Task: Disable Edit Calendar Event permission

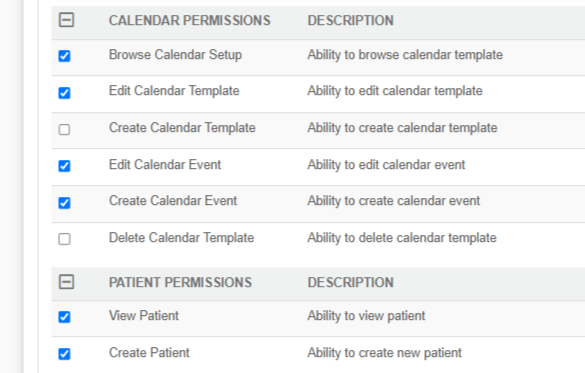Action: click(64, 166)
